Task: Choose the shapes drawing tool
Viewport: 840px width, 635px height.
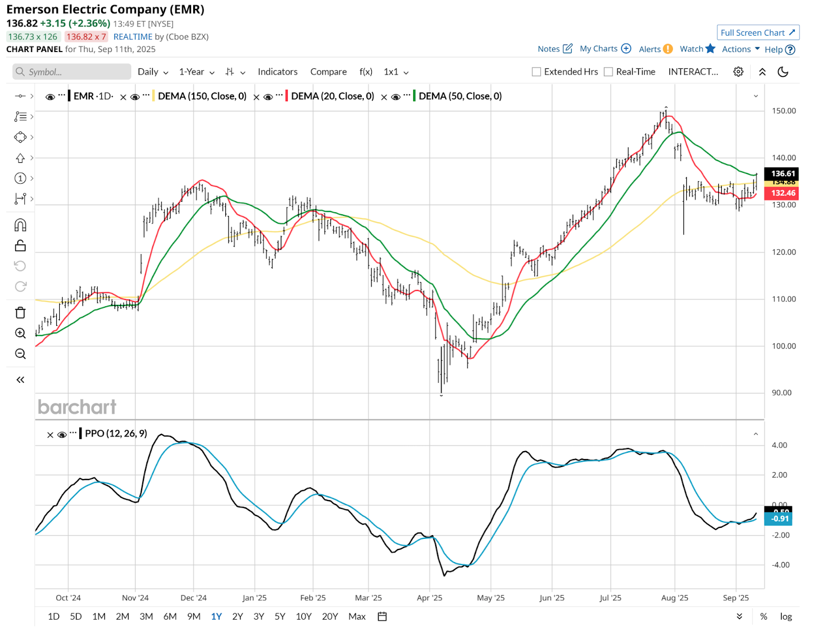Action: (20, 137)
